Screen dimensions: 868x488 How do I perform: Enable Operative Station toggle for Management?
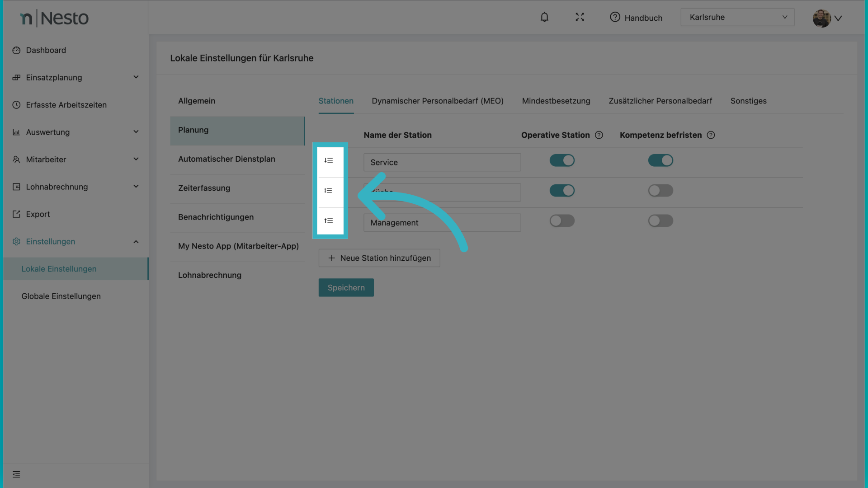pos(562,221)
